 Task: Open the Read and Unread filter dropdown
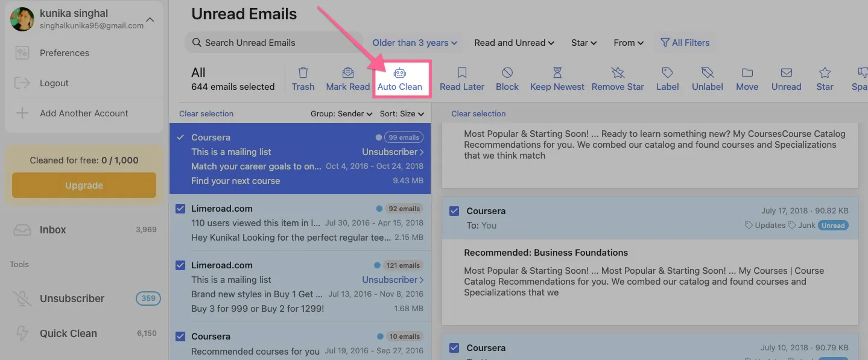point(514,43)
